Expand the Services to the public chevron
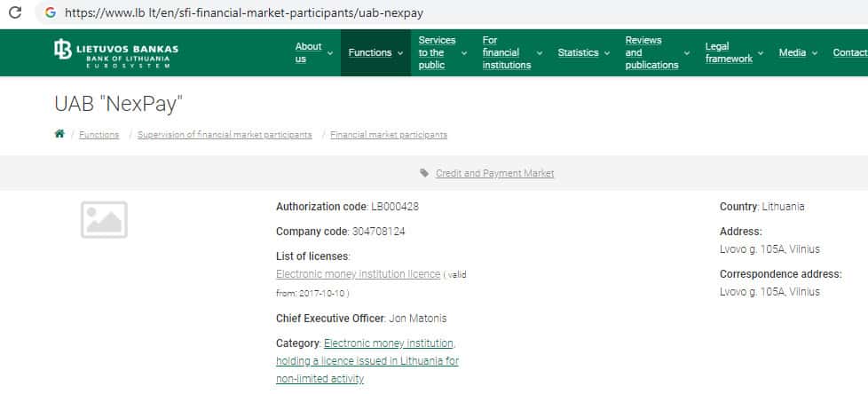868x394 pixels. point(464,53)
